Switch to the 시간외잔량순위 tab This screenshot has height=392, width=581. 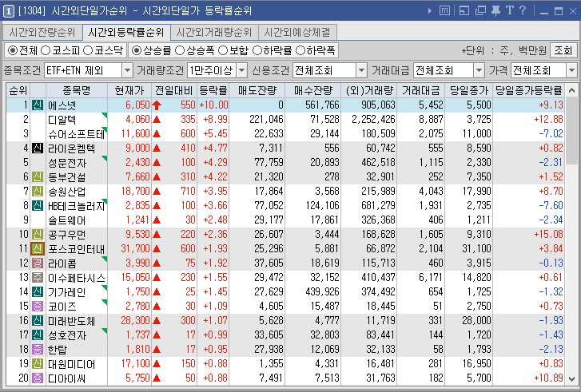point(42,33)
